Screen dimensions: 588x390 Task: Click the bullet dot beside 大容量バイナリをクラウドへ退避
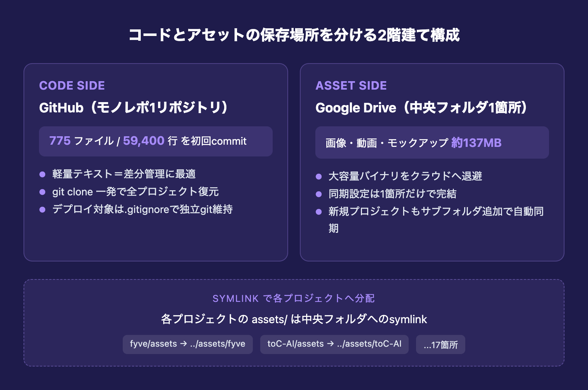tap(319, 176)
